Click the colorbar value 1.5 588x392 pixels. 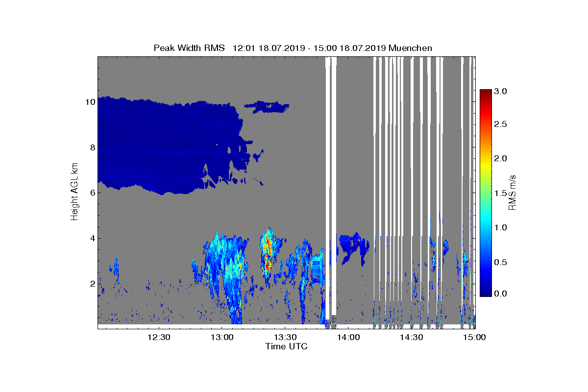[501, 193]
